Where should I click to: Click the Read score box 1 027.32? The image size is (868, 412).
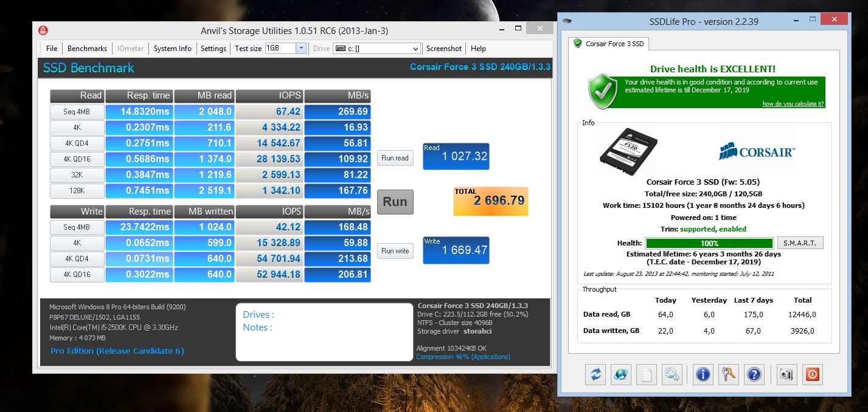tap(456, 156)
